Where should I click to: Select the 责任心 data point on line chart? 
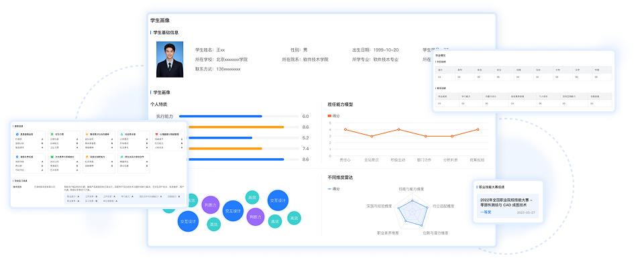click(x=345, y=129)
